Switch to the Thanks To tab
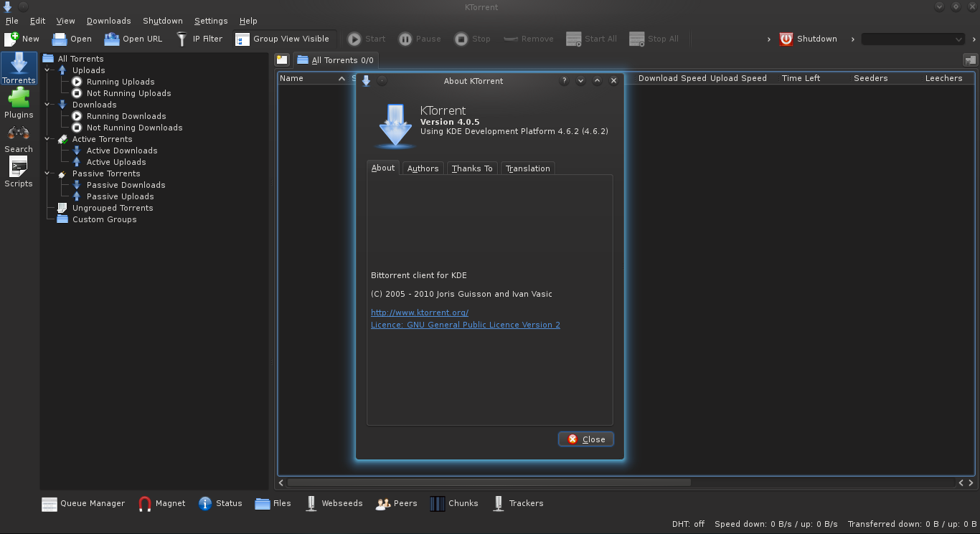This screenshot has height=534, width=980. click(x=472, y=168)
